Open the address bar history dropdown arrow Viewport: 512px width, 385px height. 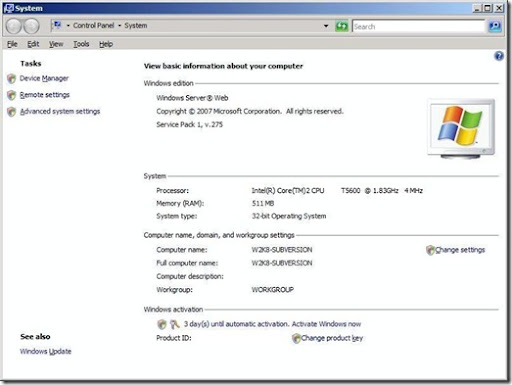tap(326, 26)
